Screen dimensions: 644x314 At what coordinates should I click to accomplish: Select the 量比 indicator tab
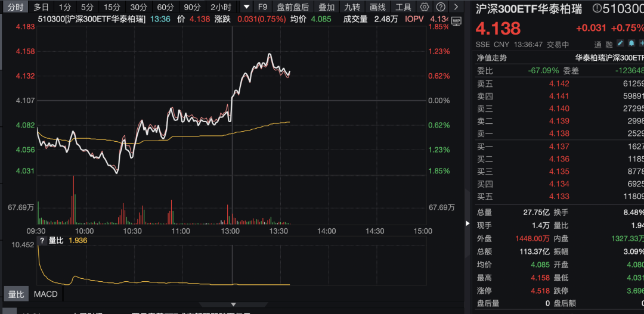(x=17, y=294)
